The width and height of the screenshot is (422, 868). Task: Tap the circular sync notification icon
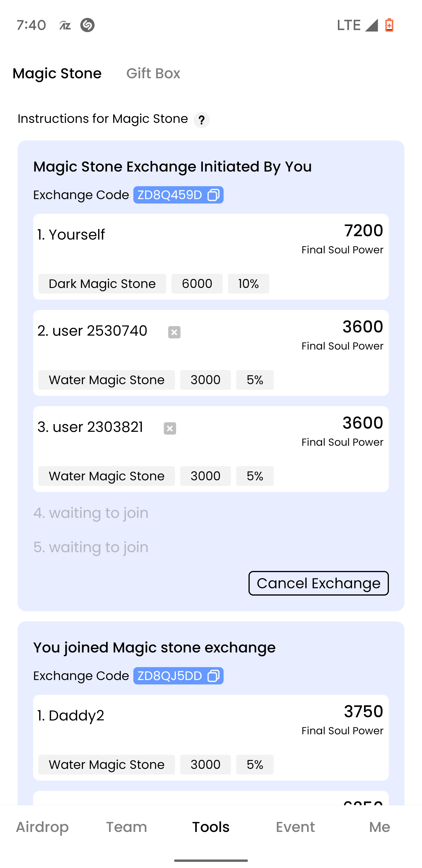pos(87,25)
